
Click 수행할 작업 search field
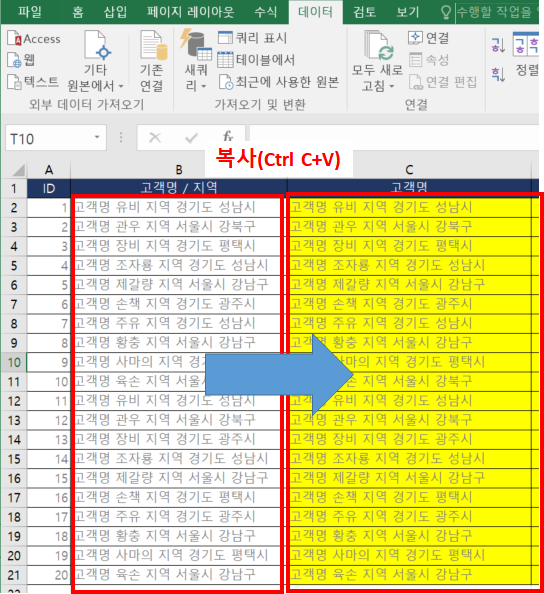[497, 12]
